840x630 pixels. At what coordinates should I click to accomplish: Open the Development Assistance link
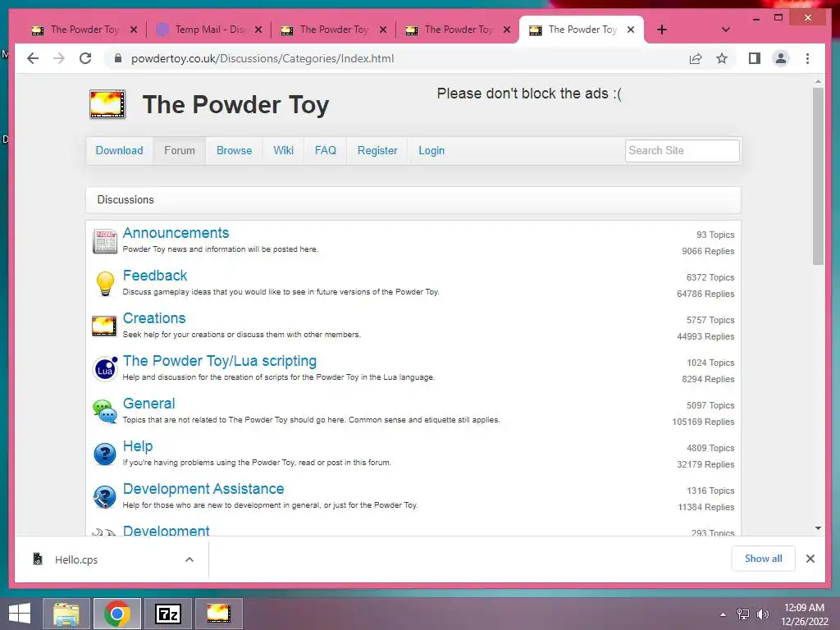(x=203, y=489)
